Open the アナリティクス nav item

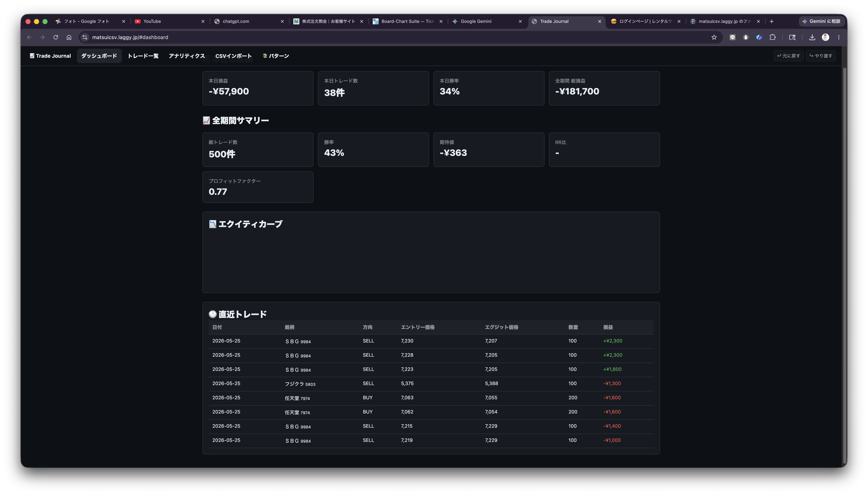(x=187, y=56)
